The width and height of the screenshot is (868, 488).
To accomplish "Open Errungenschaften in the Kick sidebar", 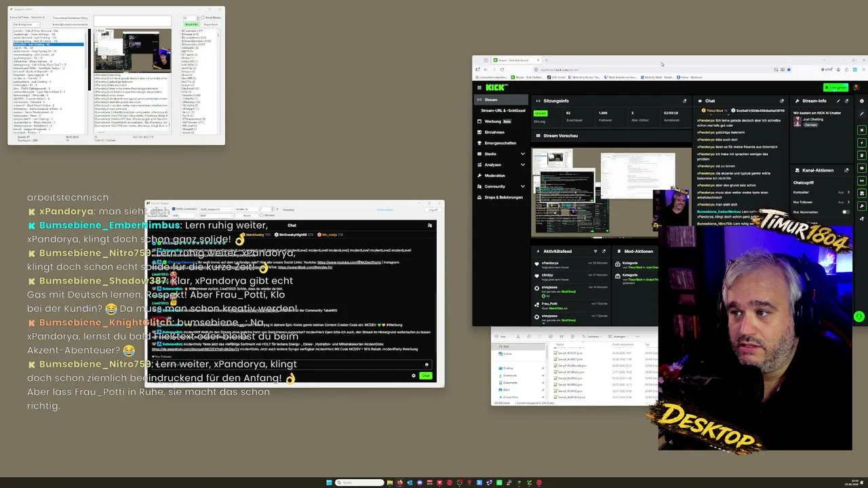I will pos(500,143).
